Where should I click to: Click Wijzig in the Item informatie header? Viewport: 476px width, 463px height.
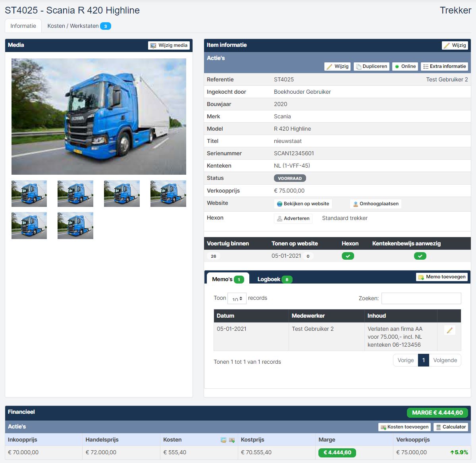coord(455,45)
